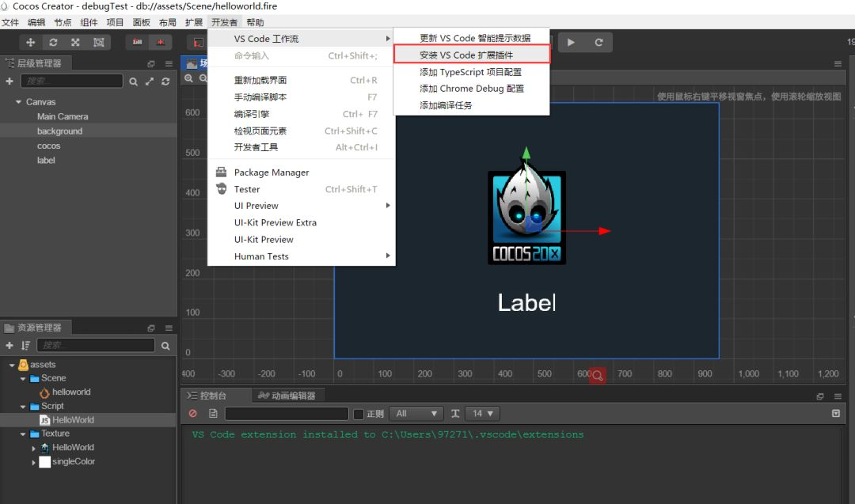Click the singleColor white color swatch
This screenshot has width=855, height=504.
point(44,461)
